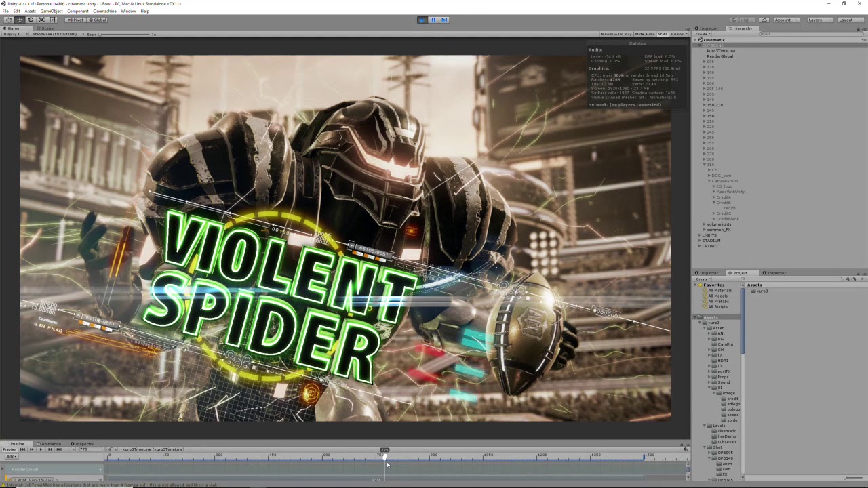Open Hierarchy Create dropdown
The width and height of the screenshot is (868, 488).
tap(702, 34)
